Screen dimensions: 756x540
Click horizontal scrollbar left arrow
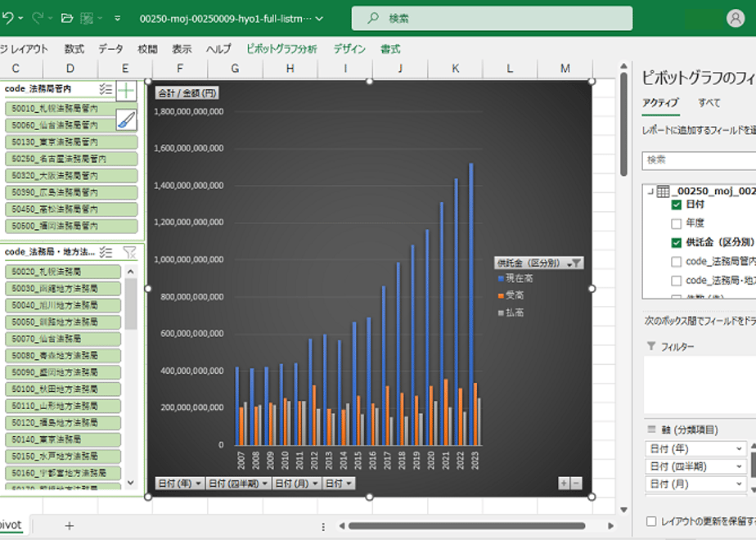(x=341, y=526)
